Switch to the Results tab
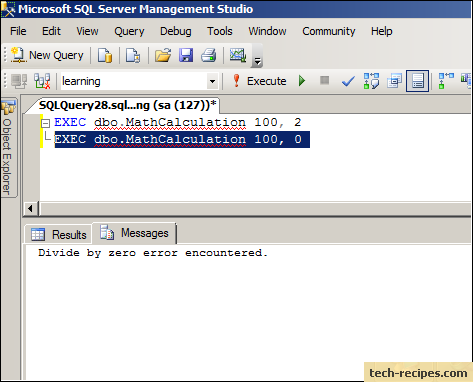 [x=59, y=234]
